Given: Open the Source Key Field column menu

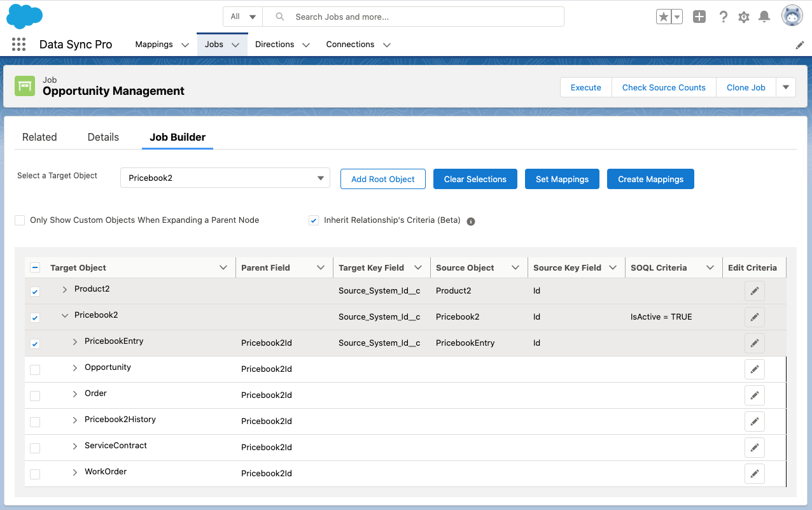Looking at the screenshot, I should pos(613,268).
